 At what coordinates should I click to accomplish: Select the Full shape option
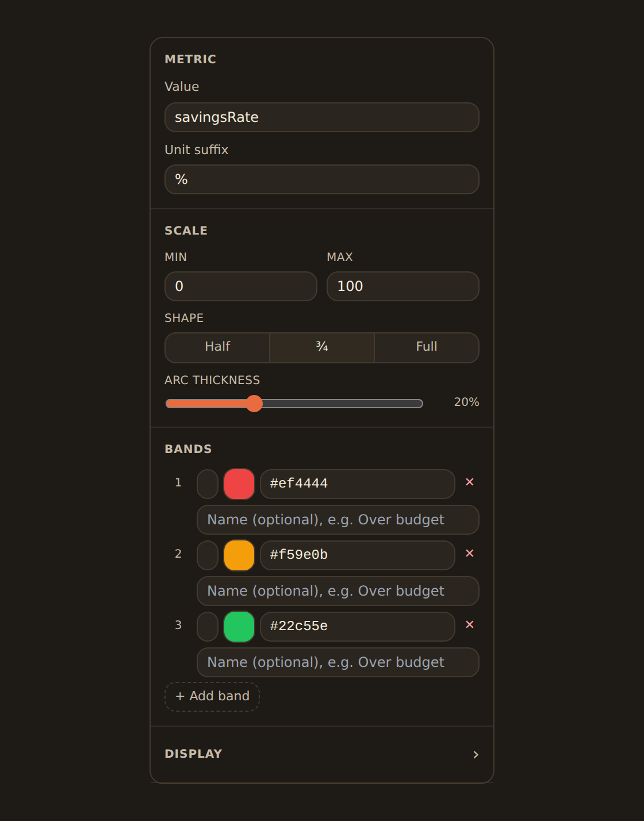tap(427, 347)
